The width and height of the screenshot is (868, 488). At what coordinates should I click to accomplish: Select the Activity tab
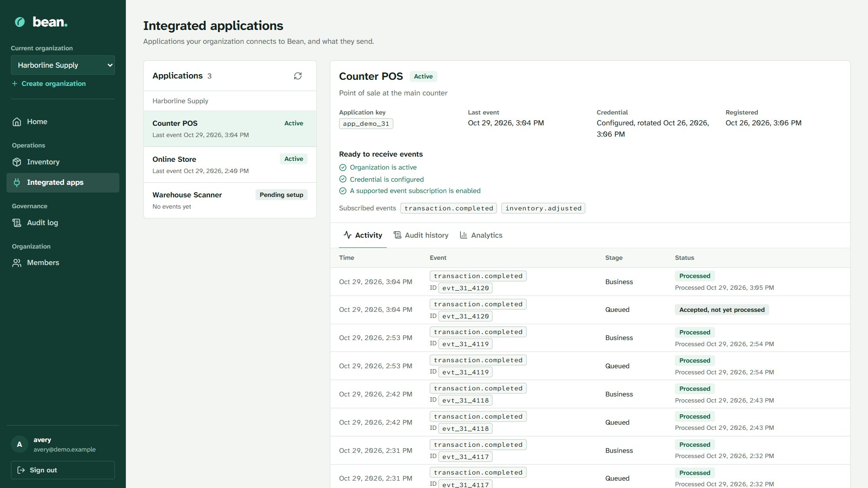pos(363,235)
